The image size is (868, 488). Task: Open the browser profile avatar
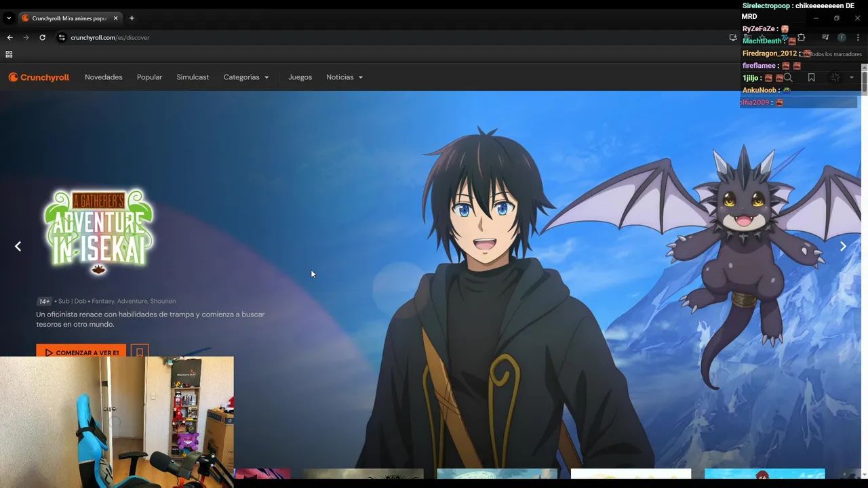pyautogui.click(x=842, y=37)
